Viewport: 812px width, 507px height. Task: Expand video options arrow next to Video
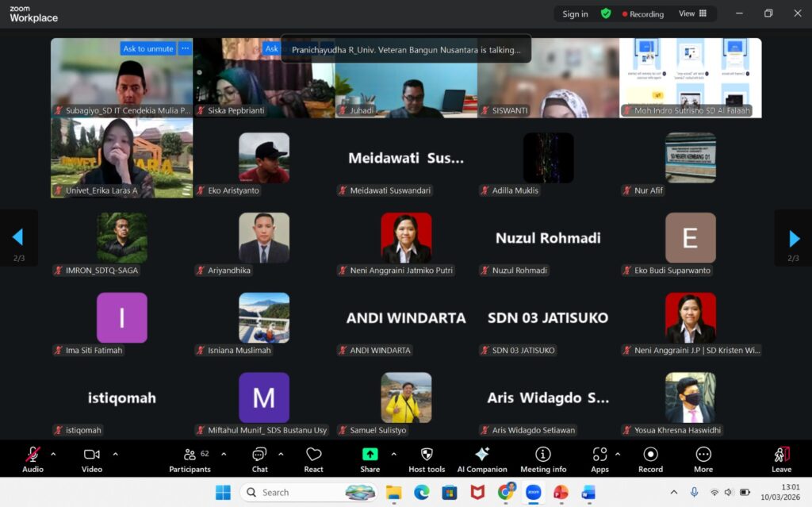point(115,454)
